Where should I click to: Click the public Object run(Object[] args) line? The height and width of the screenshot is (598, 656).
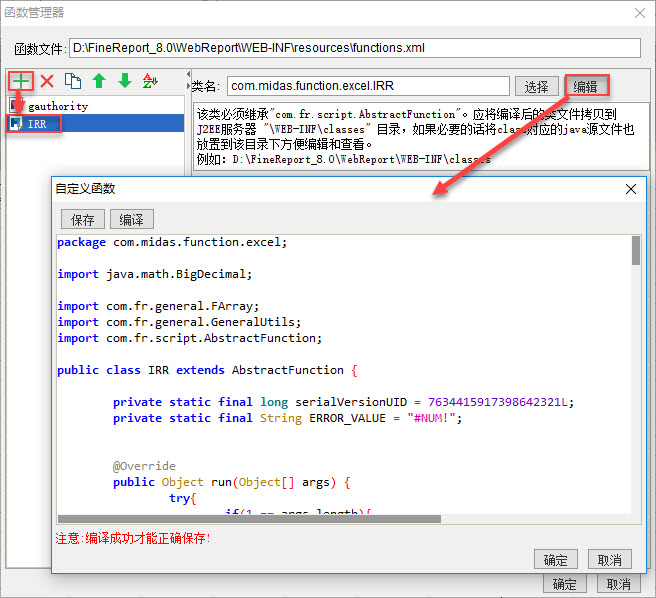click(232, 482)
